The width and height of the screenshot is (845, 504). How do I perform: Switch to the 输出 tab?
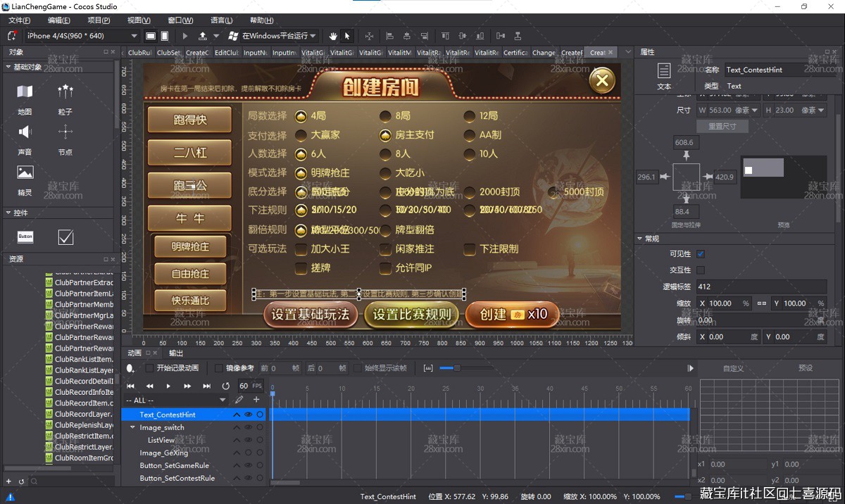click(176, 353)
